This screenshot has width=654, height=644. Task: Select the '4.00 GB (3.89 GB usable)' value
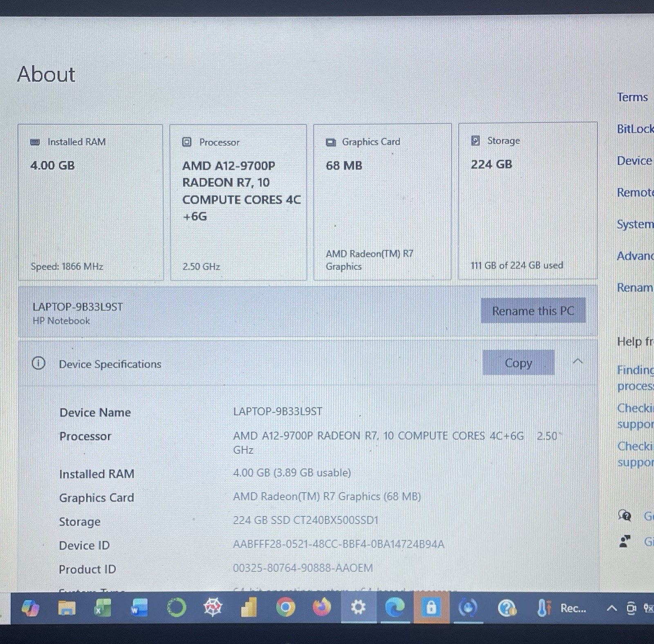click(x=292, y=473)
